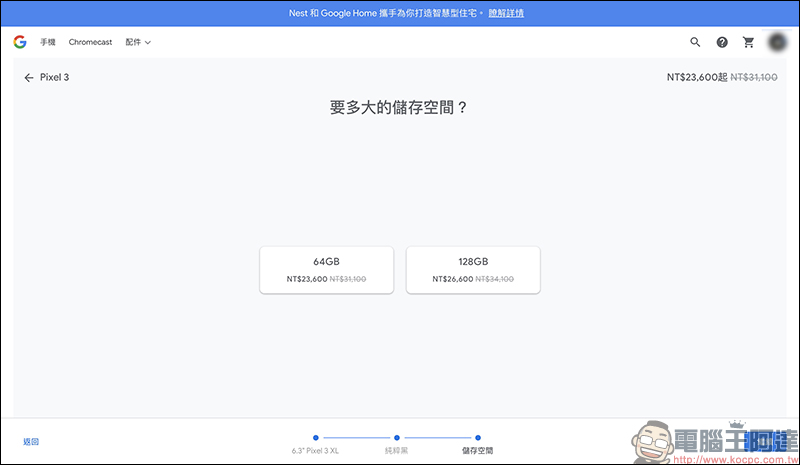Viewport: 800px width, 465px height.
Task: Open the search magnifier icon
Action: coord(695,42)
